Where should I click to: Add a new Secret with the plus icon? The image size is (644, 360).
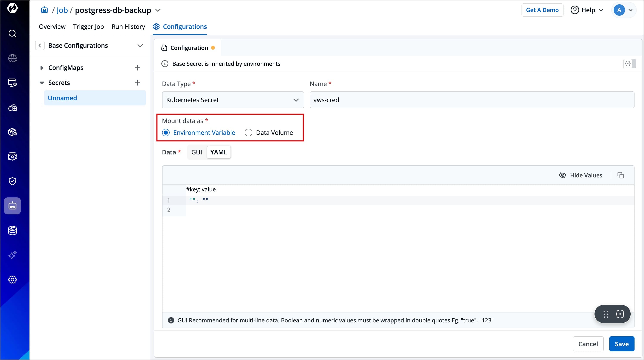coord(137,83)
